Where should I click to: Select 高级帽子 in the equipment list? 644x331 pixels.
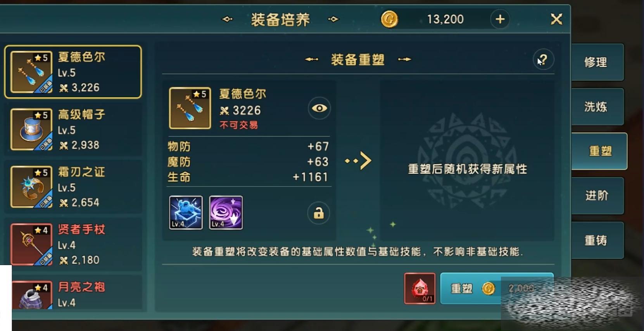pos(73,130)
